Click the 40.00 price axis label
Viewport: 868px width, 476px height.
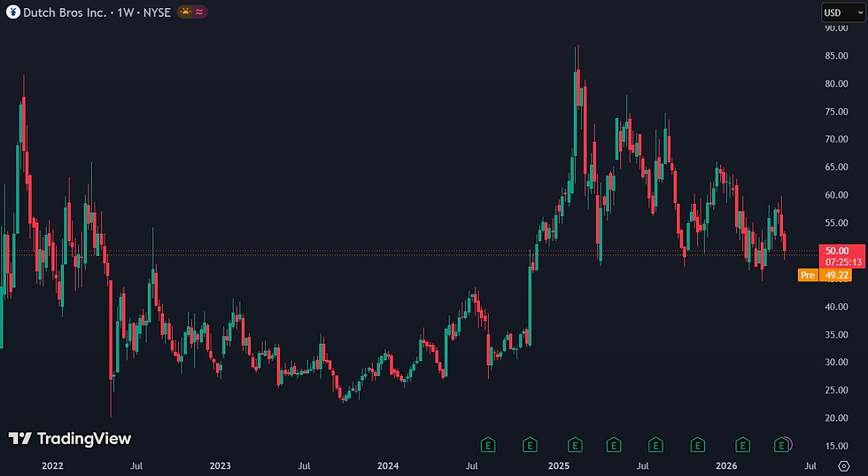(836, 307)
